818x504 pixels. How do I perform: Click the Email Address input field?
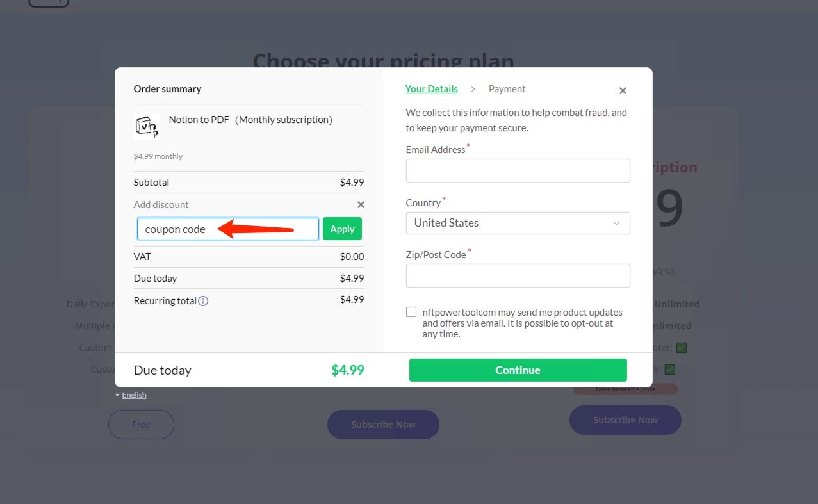(x=518, y=170)
